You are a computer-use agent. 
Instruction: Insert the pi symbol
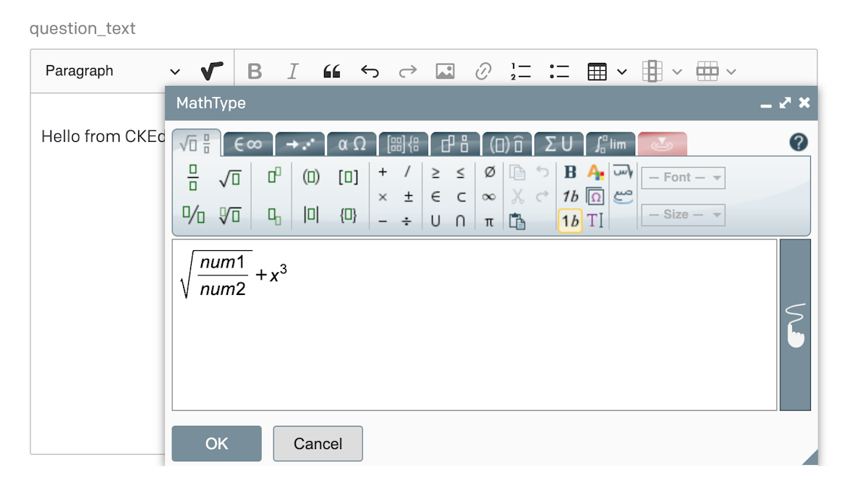(x=489, y=221)
